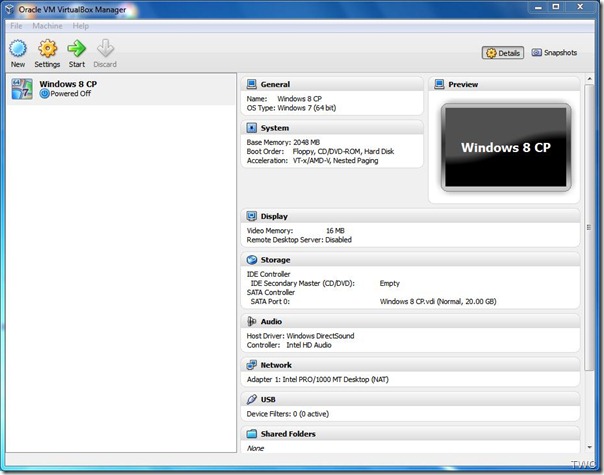The width and height of the screenshot is (604, 475).
Task: Click 'Windows 8 CP.vdi (Normal, 20.00 GB)' text
Action: click(438, 301)
